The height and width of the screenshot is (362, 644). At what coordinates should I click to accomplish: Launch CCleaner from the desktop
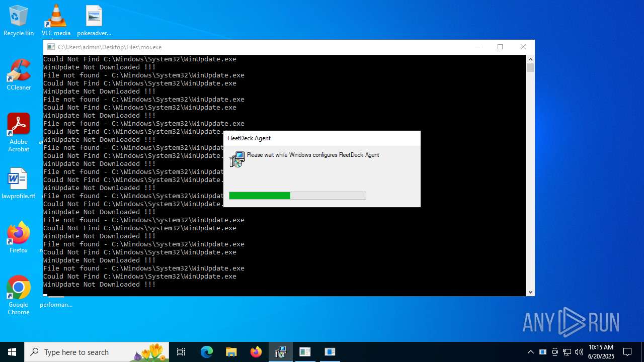pyautogui.click(x=19, y=75)
